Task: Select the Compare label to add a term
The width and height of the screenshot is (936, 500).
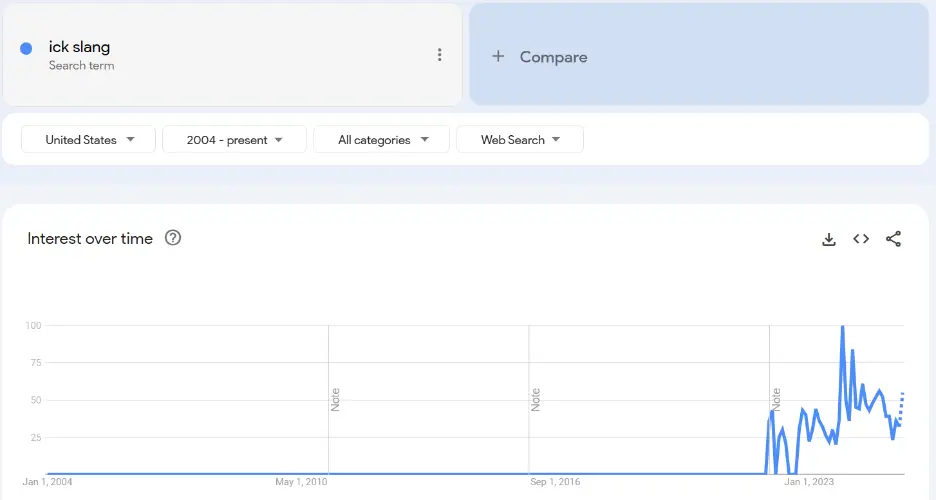Action: (x=553, y=57)
